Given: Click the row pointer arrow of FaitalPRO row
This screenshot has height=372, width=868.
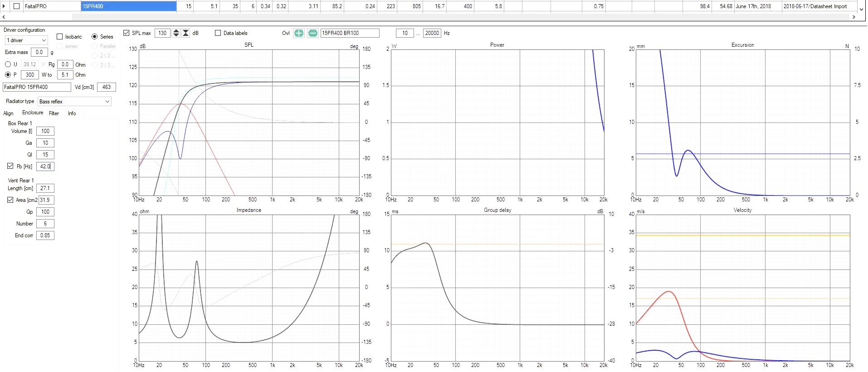Looking at the screenshot, I should [x=4, y=6].
